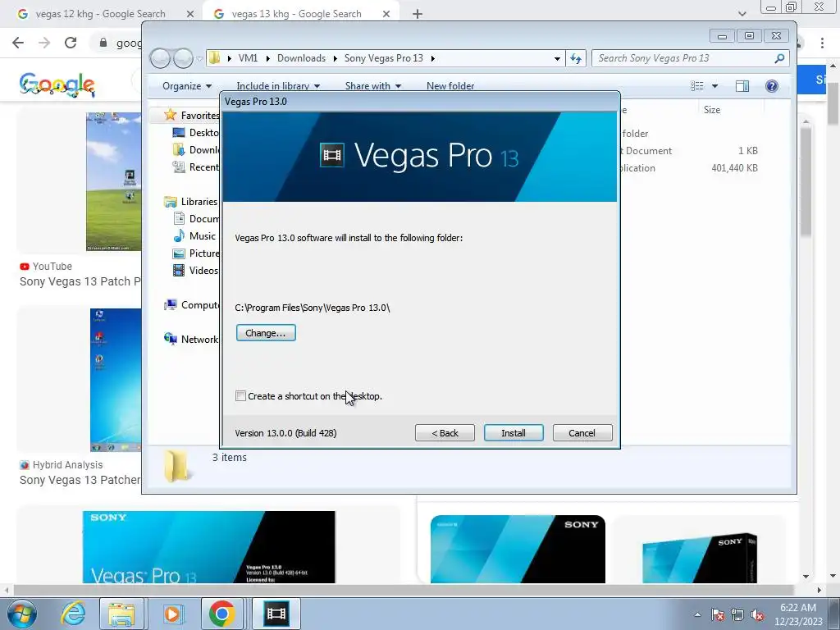This screenshot has width=840, height=630.
Task: Click Chrome icon in taskbar
Action: point(222,614)
